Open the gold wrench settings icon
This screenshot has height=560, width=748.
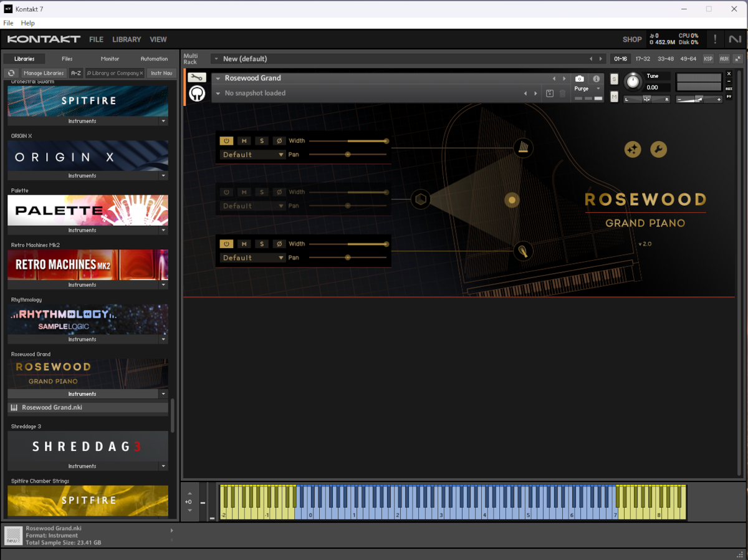click(659, 149)
